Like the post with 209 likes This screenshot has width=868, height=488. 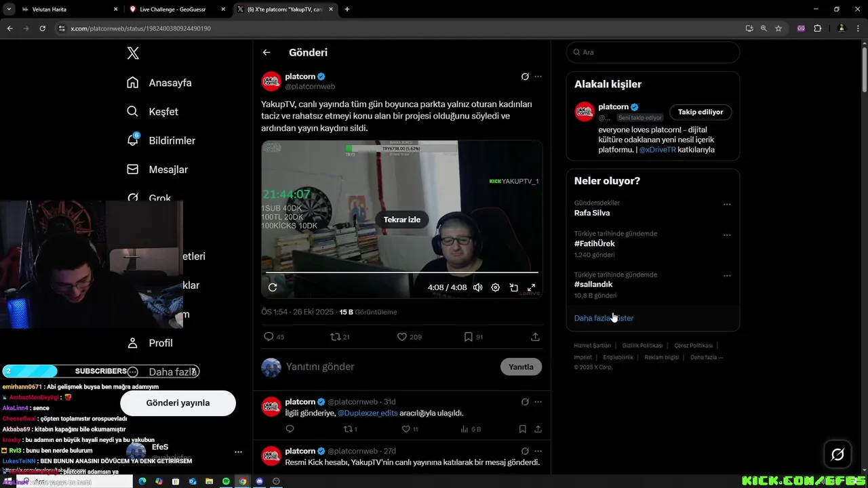tap(409, 337)
